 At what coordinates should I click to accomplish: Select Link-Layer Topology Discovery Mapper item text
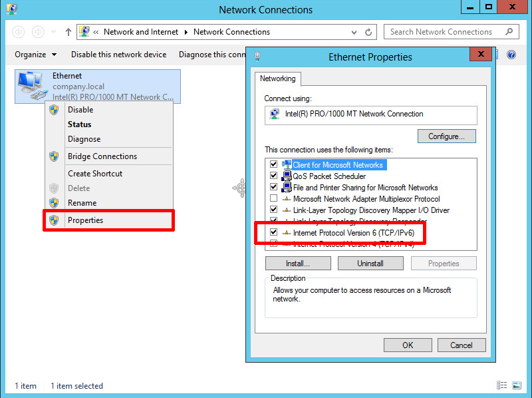[372, 210]
